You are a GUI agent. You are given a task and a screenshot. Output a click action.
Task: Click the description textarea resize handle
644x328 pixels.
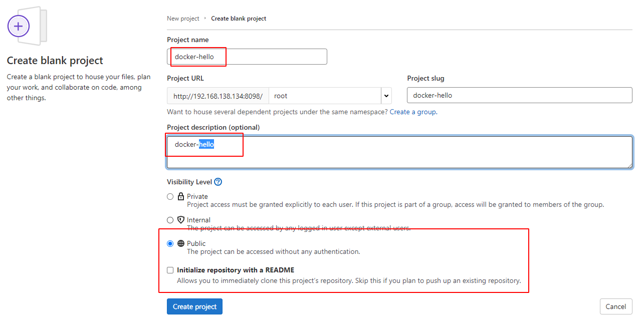tap(629, 165)
